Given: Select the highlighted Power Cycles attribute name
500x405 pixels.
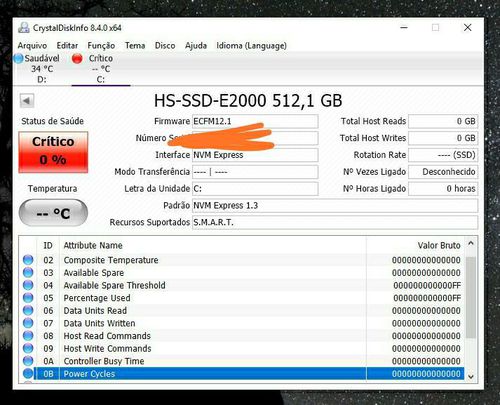Looking at the screenshot, I should coord(89,374).
